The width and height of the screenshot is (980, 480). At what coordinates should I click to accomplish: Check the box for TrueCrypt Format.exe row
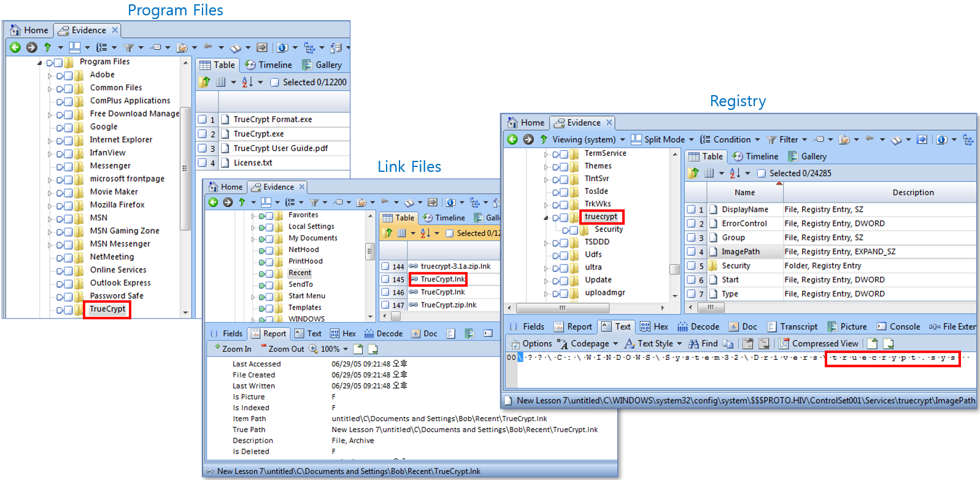click(202, 120)
